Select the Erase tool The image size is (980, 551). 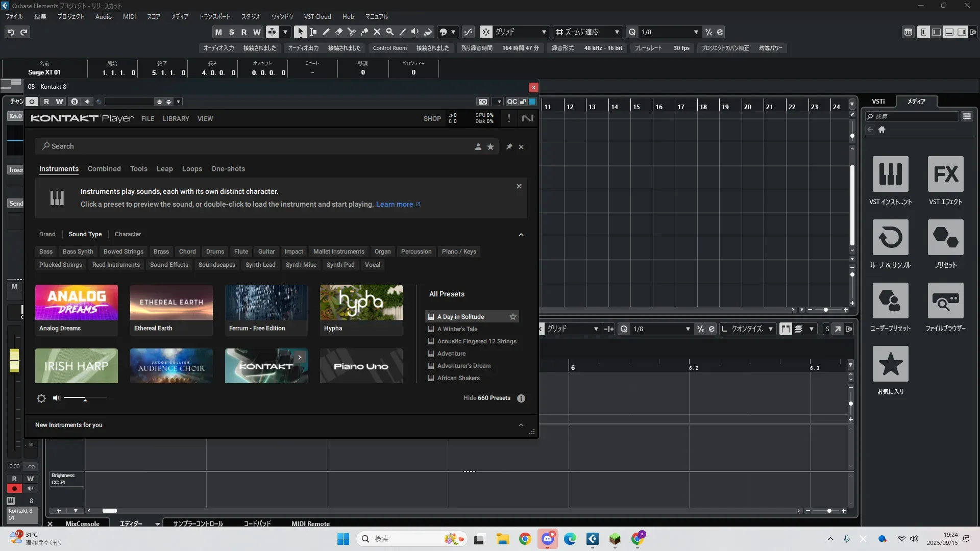tap(339, 32)
